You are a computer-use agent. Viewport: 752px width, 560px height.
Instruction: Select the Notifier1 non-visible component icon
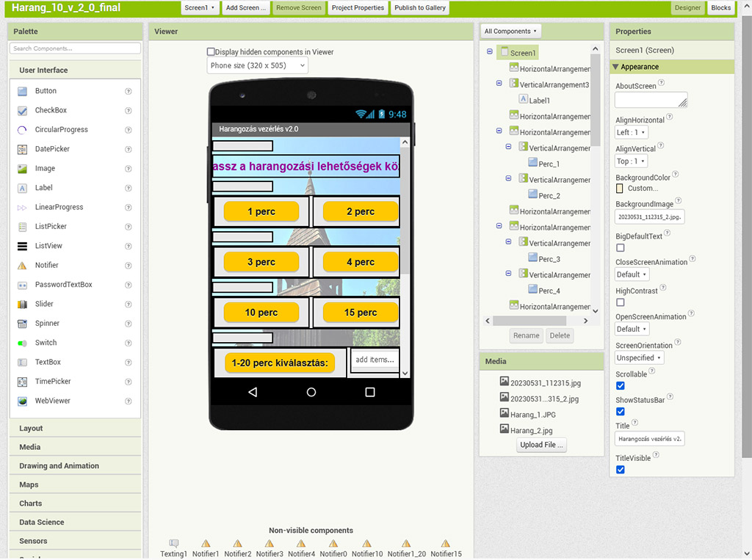206,543
